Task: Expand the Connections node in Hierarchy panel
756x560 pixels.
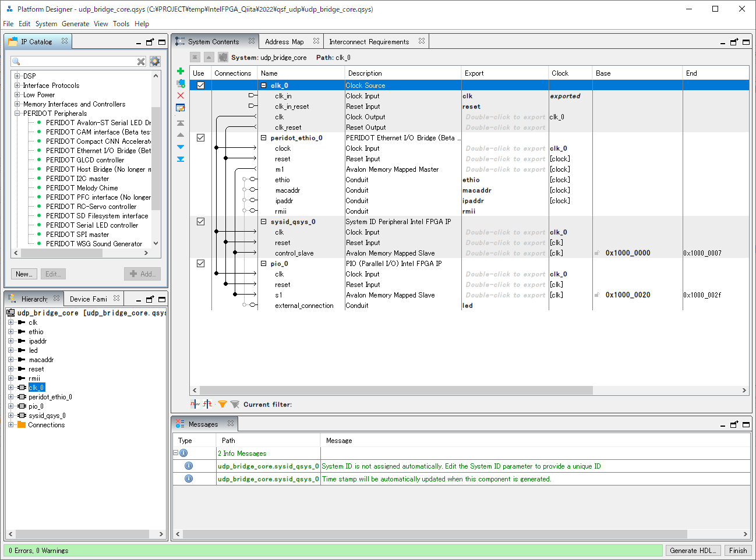Action: [12, 424]
